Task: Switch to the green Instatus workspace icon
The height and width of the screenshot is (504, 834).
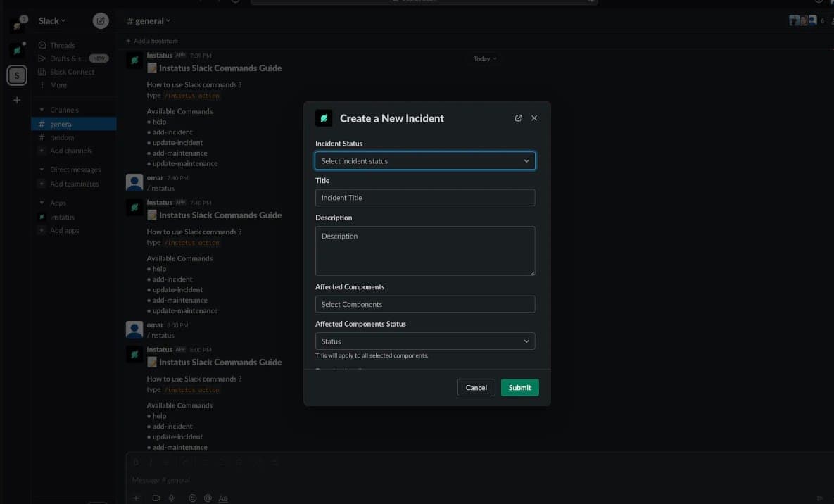Action: coord(17,50)
